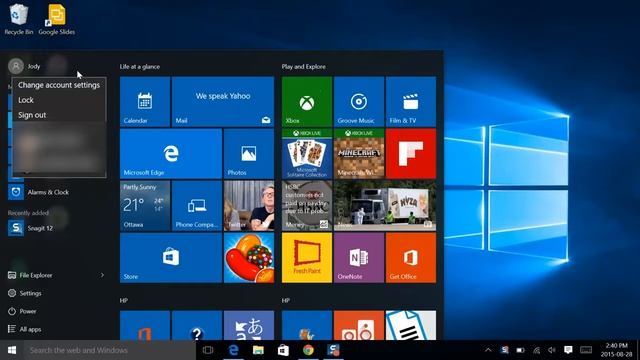Open the yellow Fresh Paint tile
The height and width of the screenshot is (360, 640).
point(307,258)
